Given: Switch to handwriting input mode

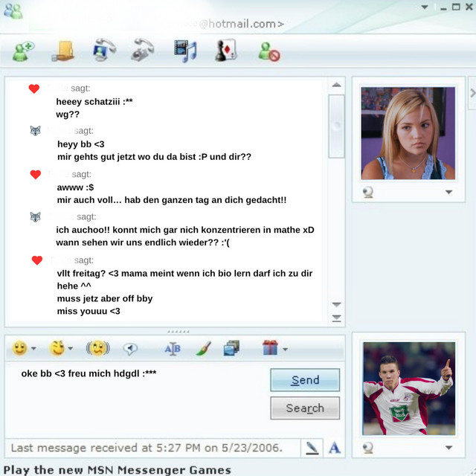Looking at the screenshot, I should click(312, 448).
